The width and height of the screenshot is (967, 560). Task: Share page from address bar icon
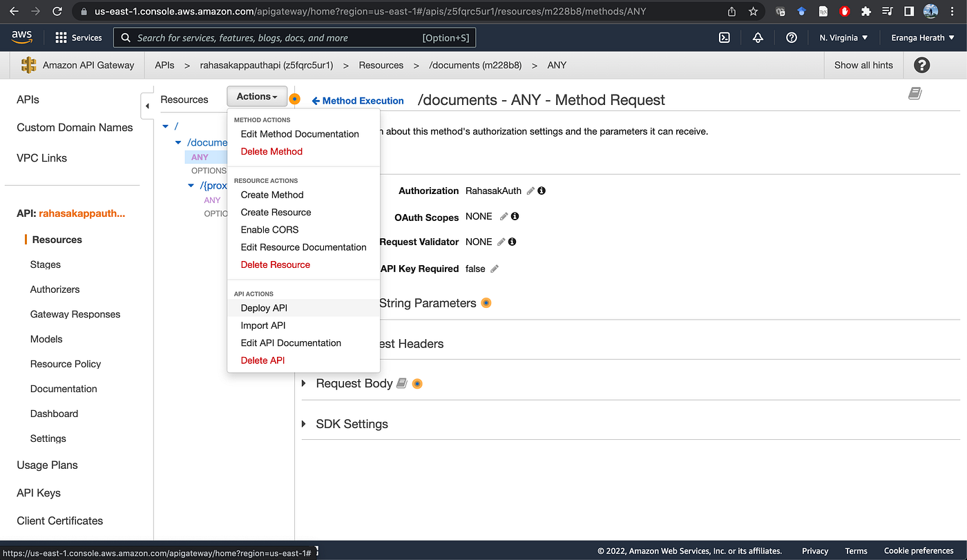[x=732, y=12]
